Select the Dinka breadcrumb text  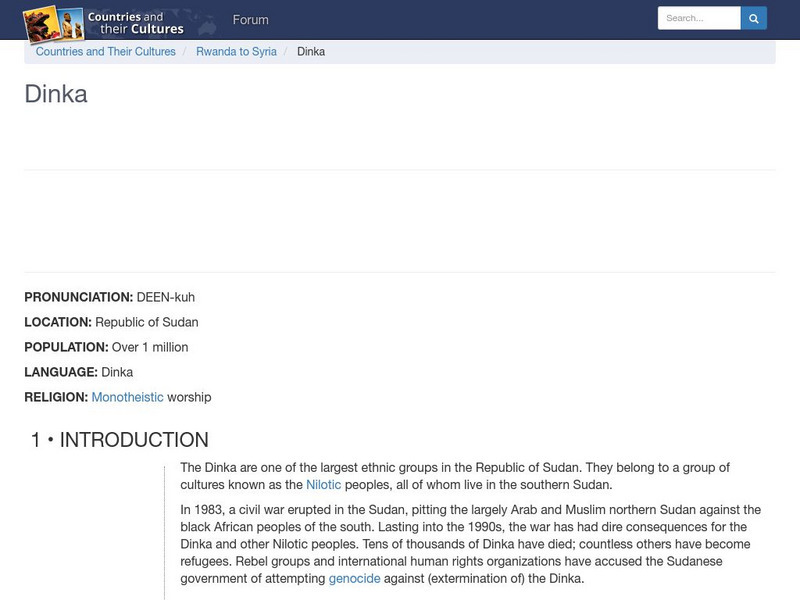pyautogui.click(x=311, y=52)
